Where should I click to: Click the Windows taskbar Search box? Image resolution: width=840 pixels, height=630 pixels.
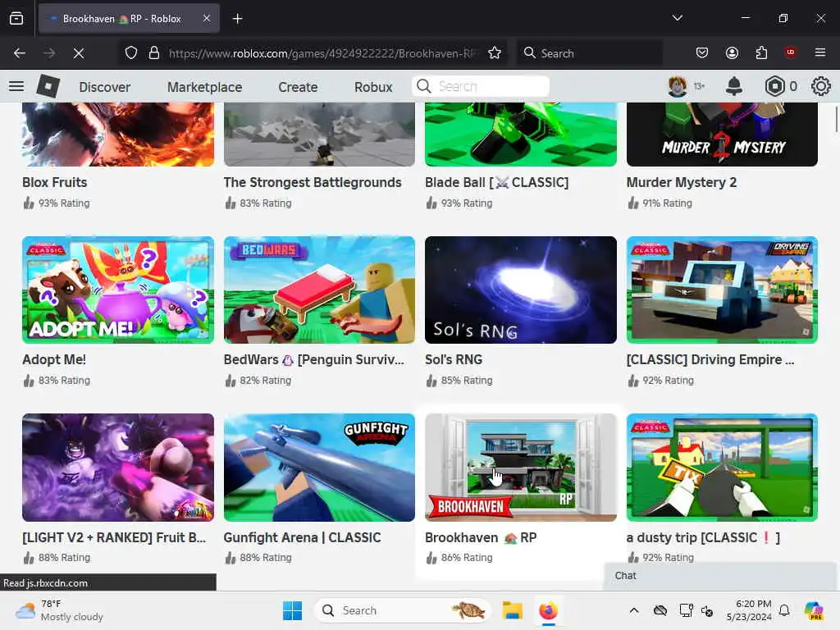point(402,610)
